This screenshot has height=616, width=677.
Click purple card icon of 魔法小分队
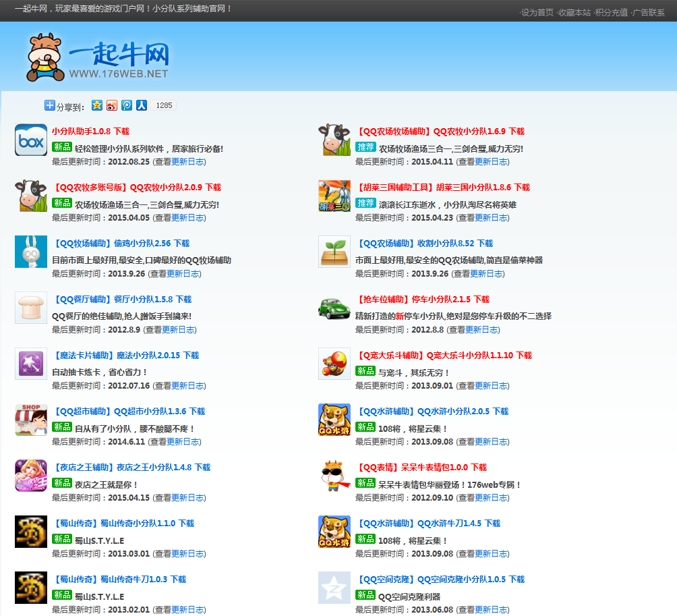(31, 364)
